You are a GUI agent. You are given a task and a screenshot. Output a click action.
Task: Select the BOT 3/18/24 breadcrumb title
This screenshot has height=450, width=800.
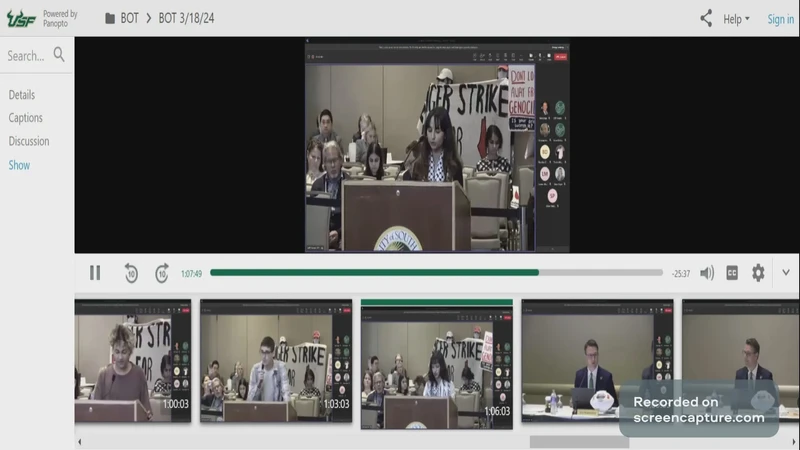(186, 18)
